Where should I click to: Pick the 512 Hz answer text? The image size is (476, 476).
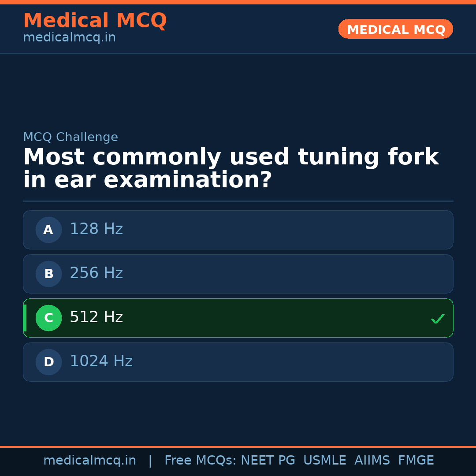click(x=96, y=317)
